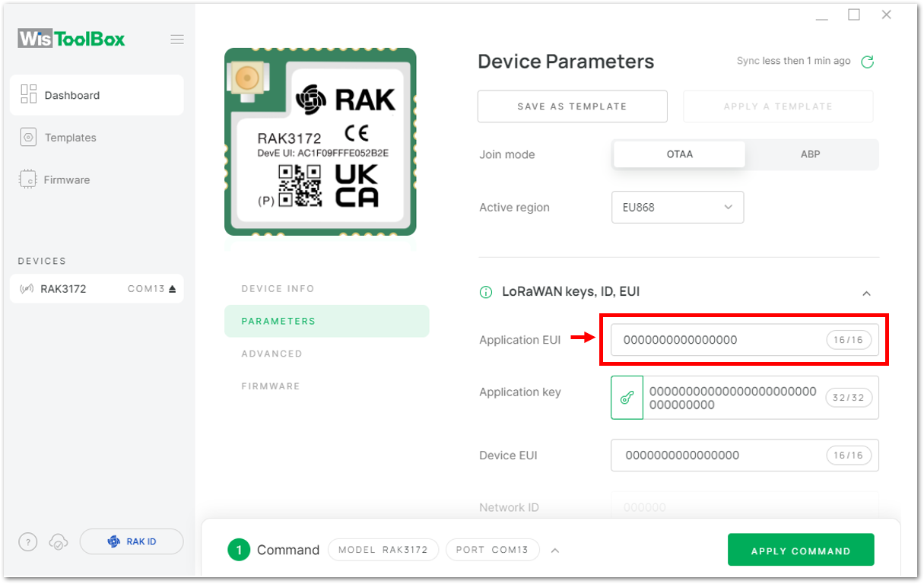
Task: Click the signal icon beside RAK3172
Action: (x=27, y=289)
